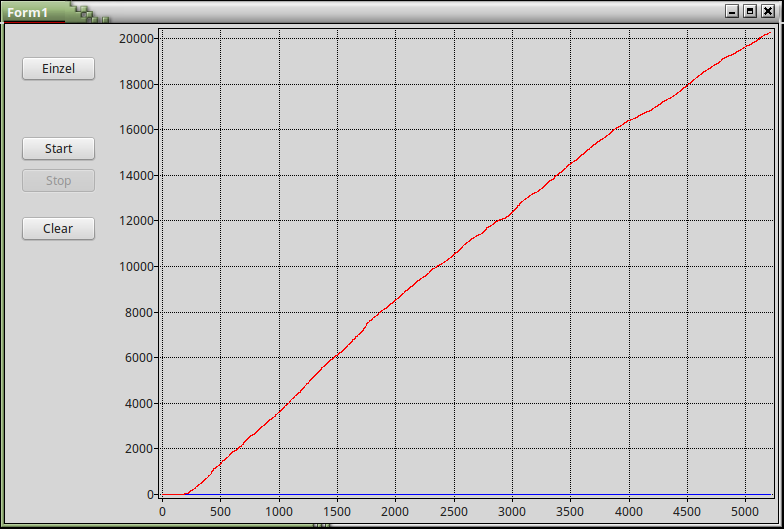Select the 3500 label on the X axis
Image resolution: width=784 pixels, height=529 pixels.
[571, 511]
